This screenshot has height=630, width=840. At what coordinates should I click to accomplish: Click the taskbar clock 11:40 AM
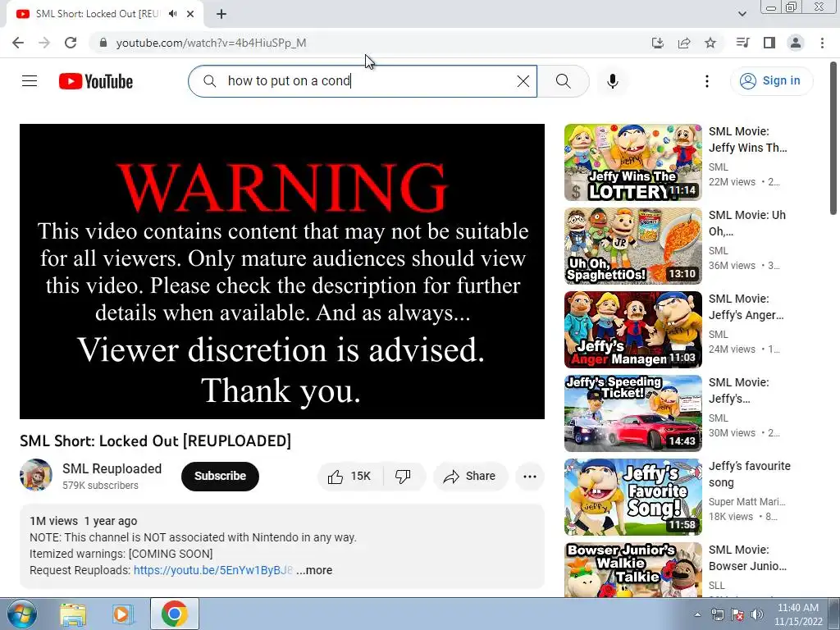pos(797,614)
